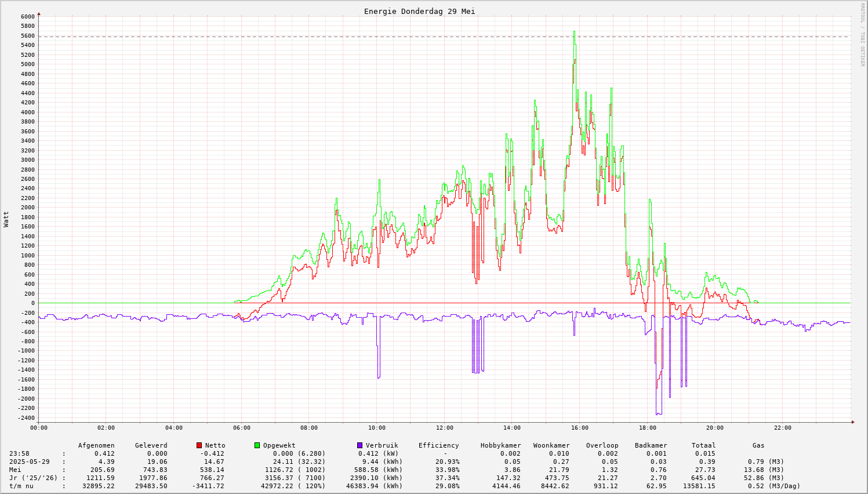868x494 pixels.
Task: Click the RRDTOOL / TOBI OETIKER watermark
Action: click(x=862, y=35)
